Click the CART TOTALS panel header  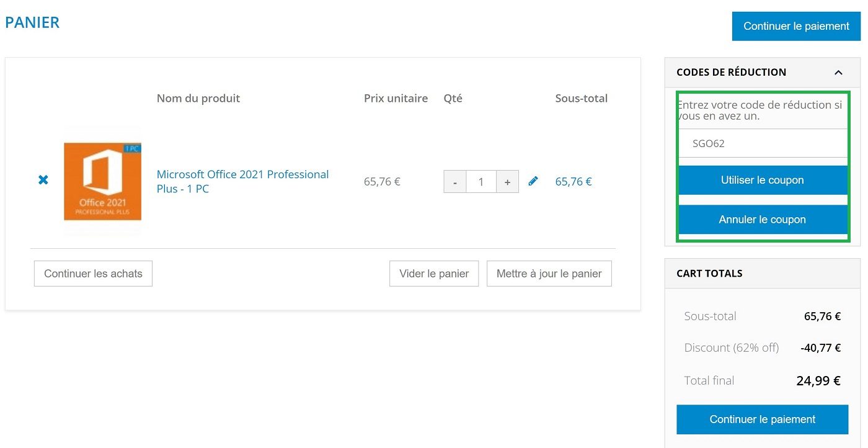coord(709,274)
